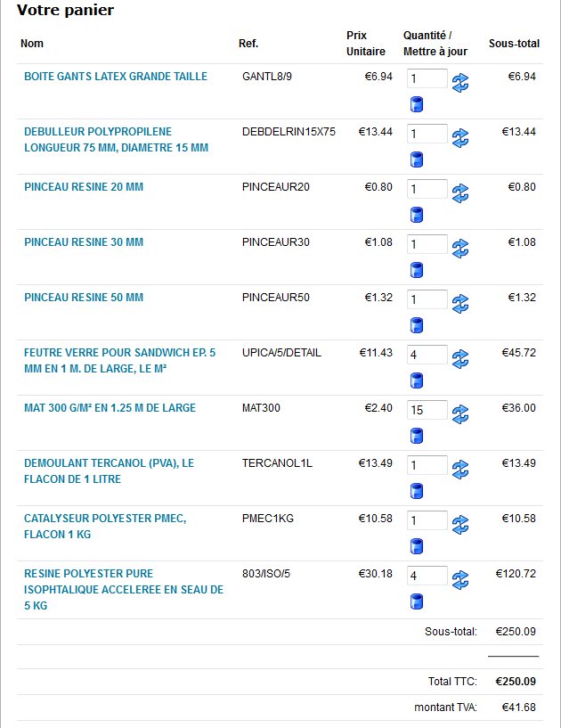561x728 pixels.
Task: Remove PINCEAU RESINE 20 MM via trash icon
Action: [x=416, y=215]
